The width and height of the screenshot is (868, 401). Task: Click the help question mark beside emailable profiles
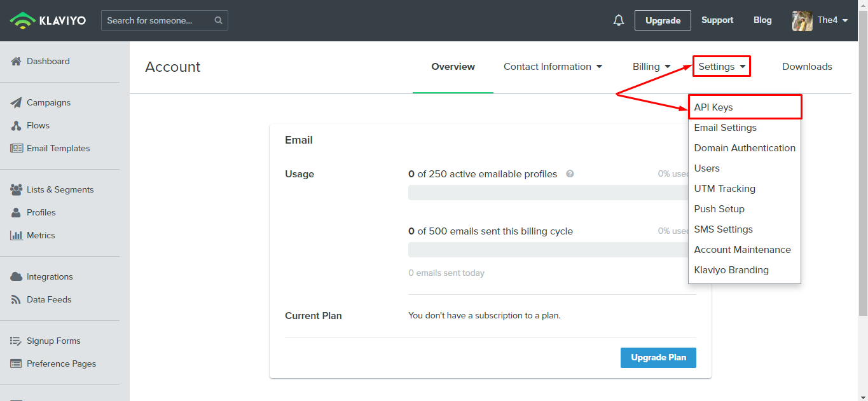pyautogui.click(x=570, y=173)
